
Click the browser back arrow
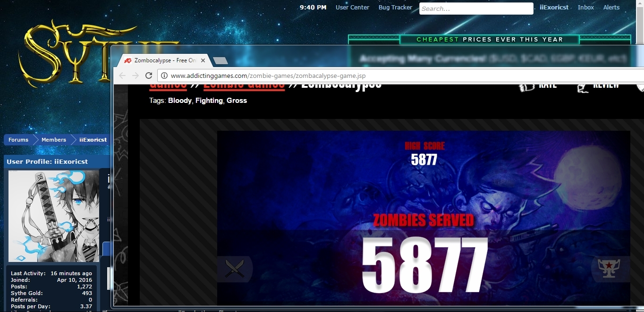click(122, 76)
